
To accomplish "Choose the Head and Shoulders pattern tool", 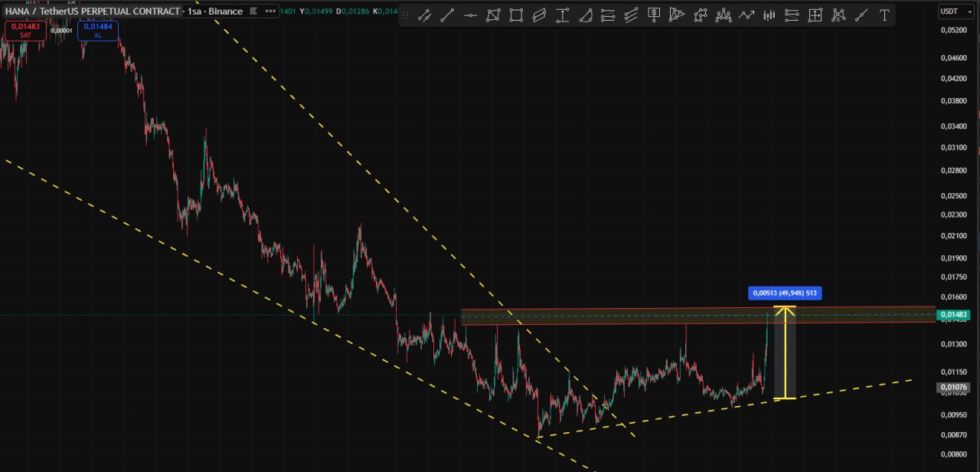I will (x=723, y=15).
